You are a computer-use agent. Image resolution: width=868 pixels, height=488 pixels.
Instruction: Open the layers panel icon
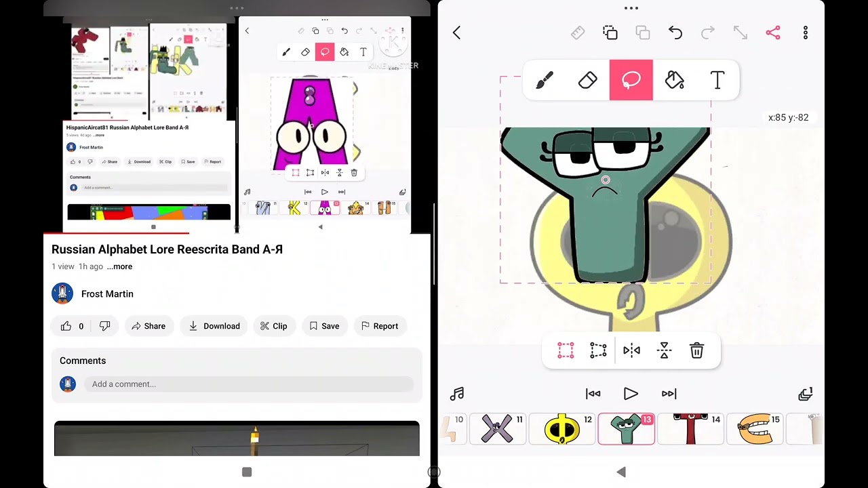coord(805,394)
